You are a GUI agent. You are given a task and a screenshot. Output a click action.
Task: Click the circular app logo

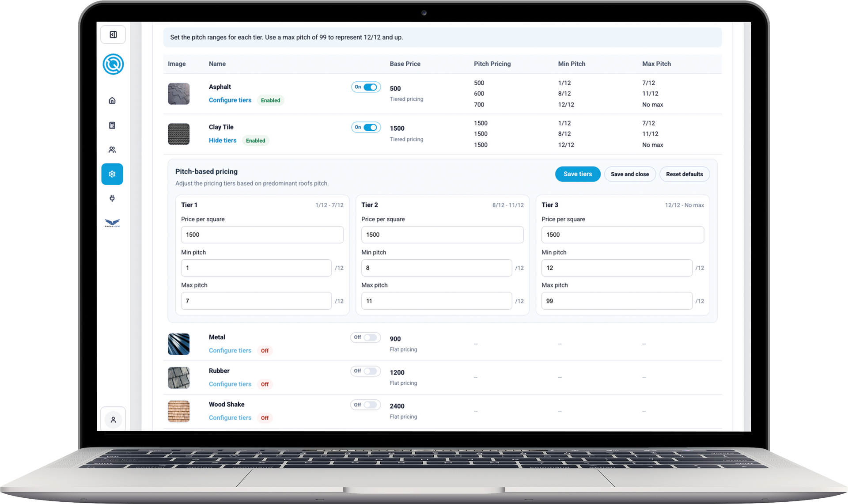pos(113,64)
